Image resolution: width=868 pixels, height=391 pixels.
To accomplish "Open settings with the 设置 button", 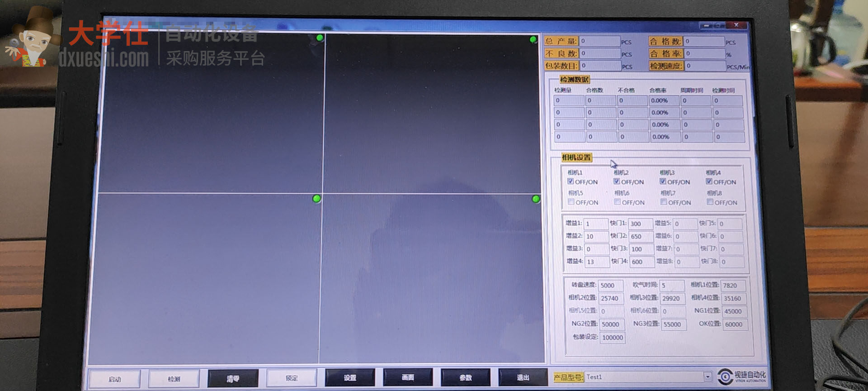I will [350, 377].
